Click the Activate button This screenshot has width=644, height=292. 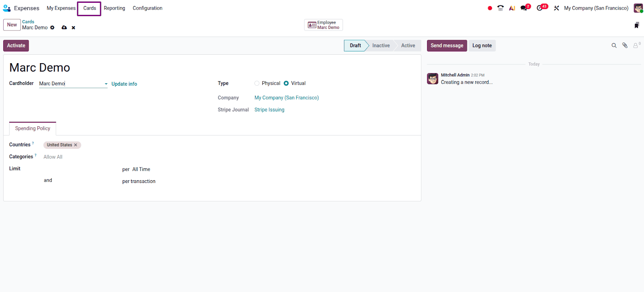coord(16,45)
